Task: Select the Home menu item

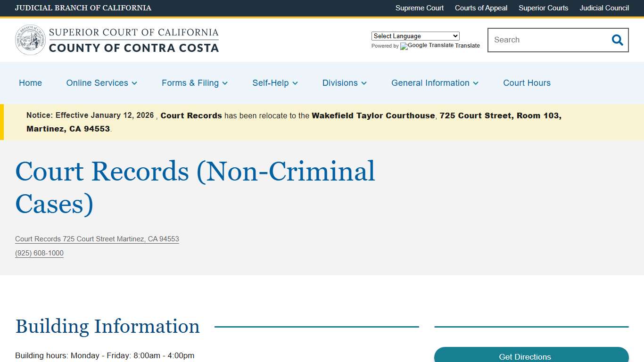Action: [30, 83]
